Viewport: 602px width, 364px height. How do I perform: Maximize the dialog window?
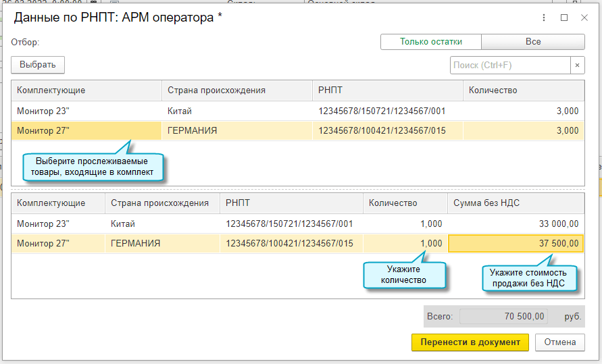pyautogui.click(x=564, y=18)
